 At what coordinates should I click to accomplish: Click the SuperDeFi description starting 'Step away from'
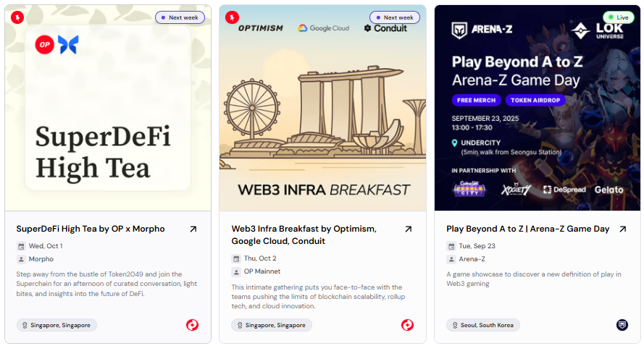[106, 284]
